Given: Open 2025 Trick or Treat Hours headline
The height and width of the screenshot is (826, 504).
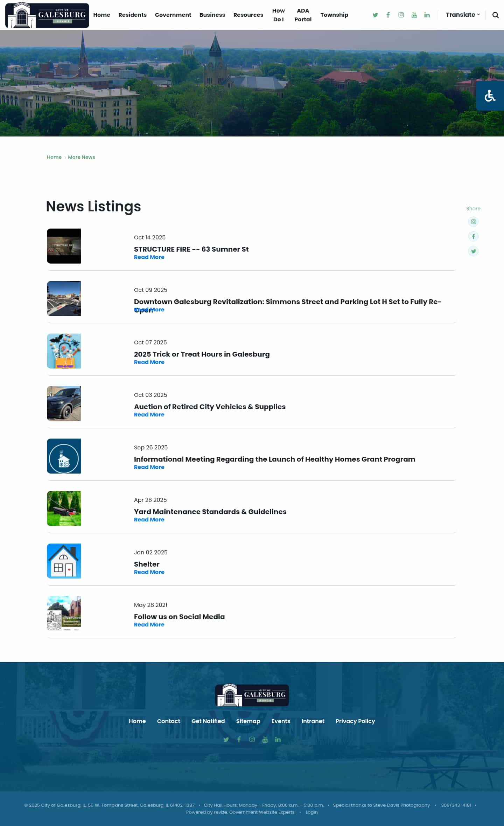Looking at the screenshot, I should [202, 354].
